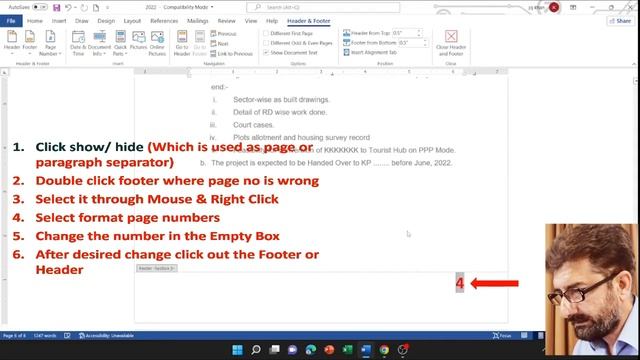Open the Undo history dropdown arrow
The height and width of the screenshot is (360, 640).
[x=75, y=7]
